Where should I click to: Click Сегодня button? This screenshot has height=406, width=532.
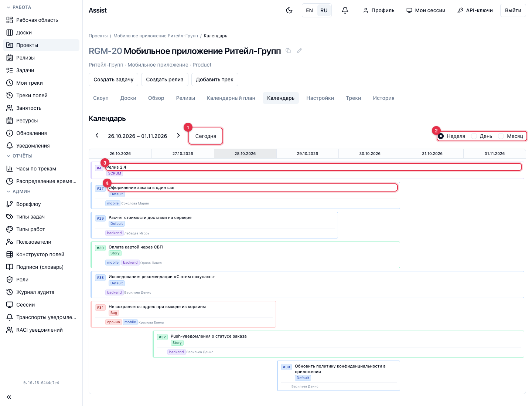point(206,136)
